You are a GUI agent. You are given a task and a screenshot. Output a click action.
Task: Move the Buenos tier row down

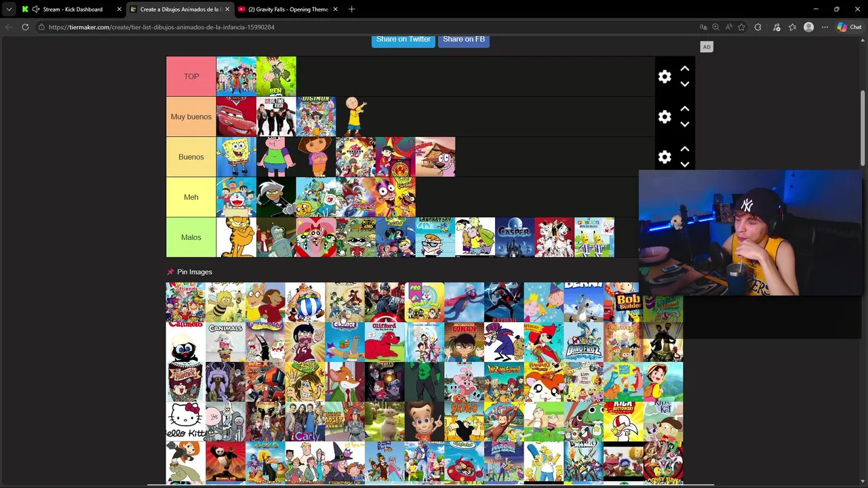(685, 164)
